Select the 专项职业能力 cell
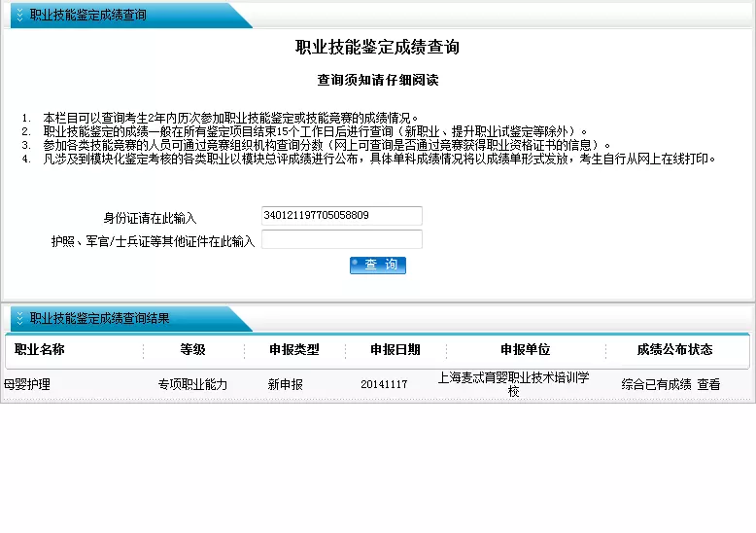The height and width of the screenshot is (533, 756). pos(192,384)
